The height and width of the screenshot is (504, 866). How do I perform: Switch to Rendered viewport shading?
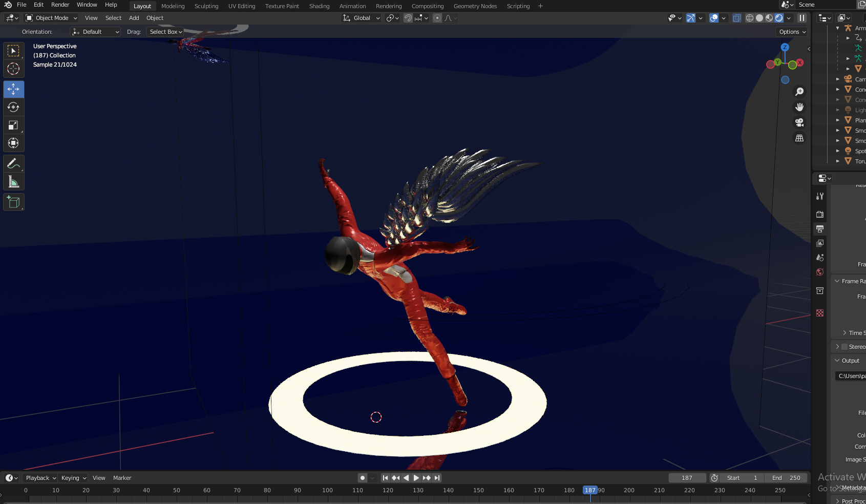779,18
